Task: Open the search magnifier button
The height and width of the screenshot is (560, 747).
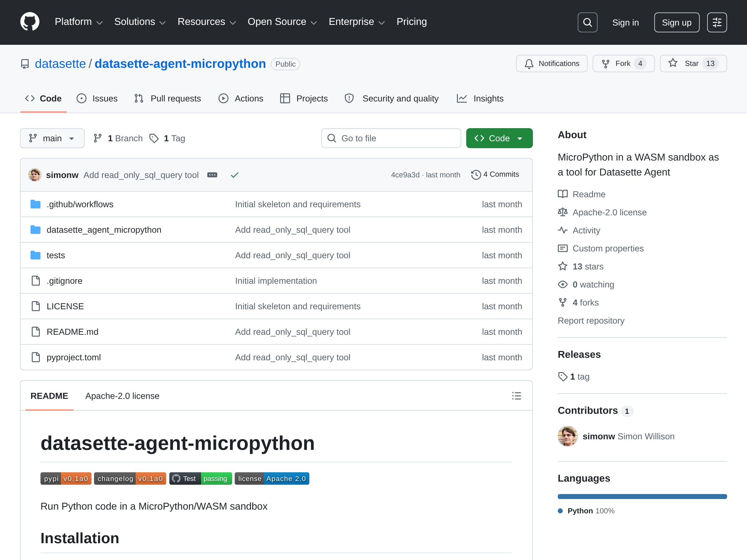Action: click(x=587, y=22)
